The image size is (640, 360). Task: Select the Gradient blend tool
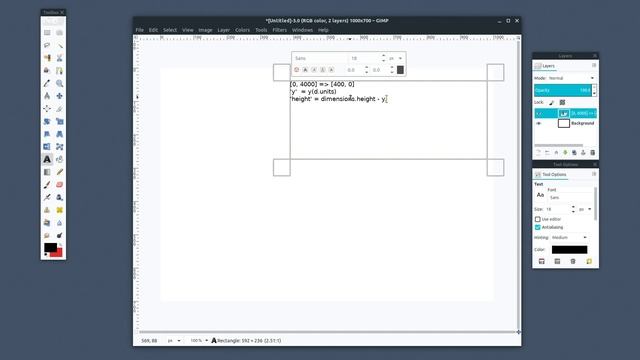click(47, 172)
